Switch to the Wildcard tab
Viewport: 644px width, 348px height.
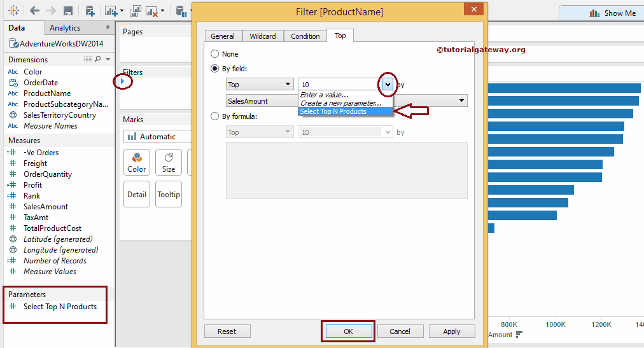click(263, 36)
